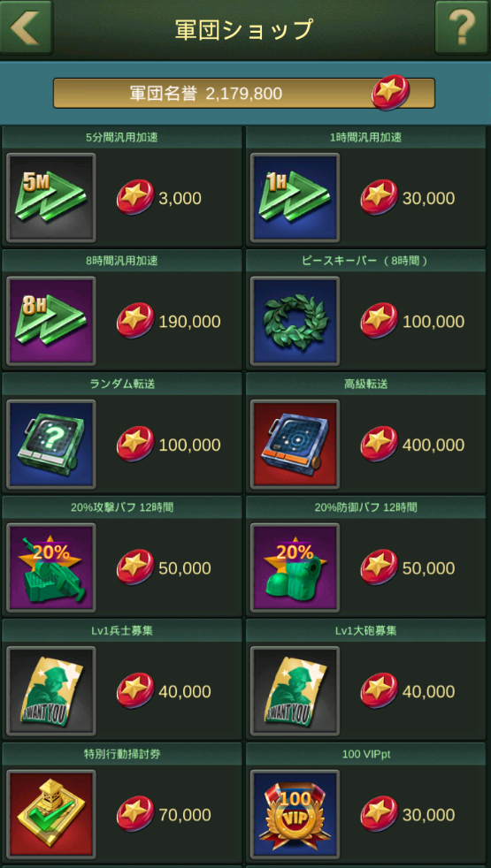
Task: Choose the 8H speedup item icon
Action: [51, 322]
